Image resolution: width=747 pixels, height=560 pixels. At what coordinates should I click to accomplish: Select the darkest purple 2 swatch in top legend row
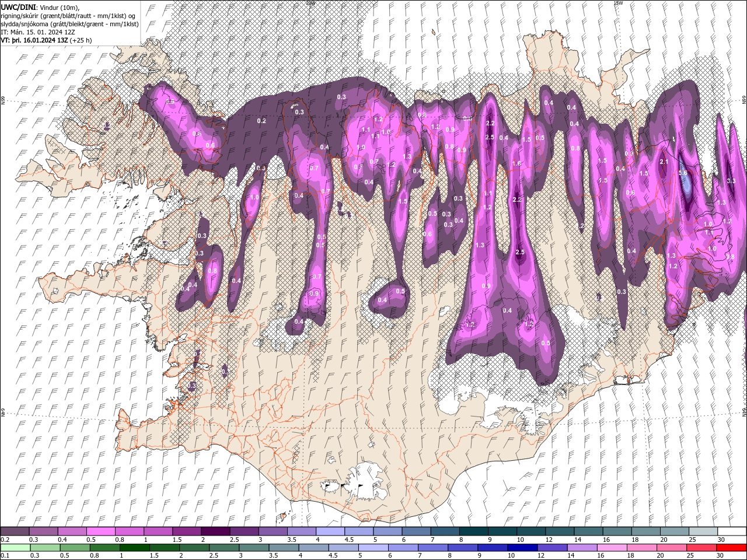[215, 531]
